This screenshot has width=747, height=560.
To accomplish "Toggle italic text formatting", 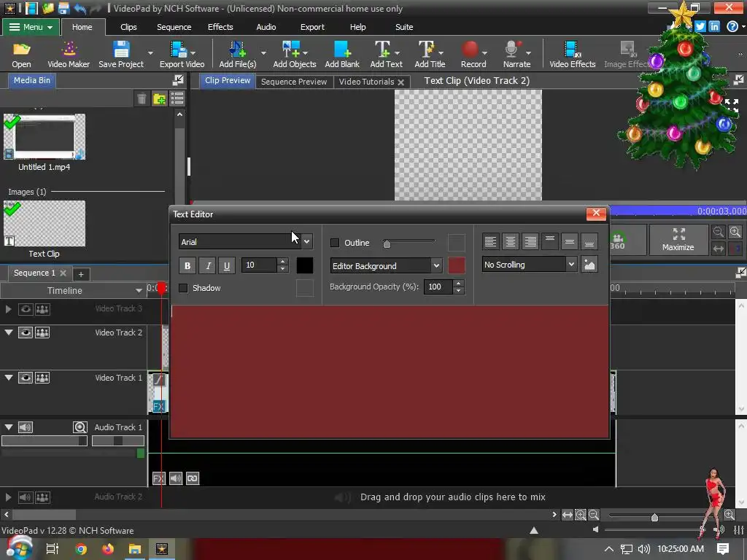I will pyautogui.click(x=208, y=265).
